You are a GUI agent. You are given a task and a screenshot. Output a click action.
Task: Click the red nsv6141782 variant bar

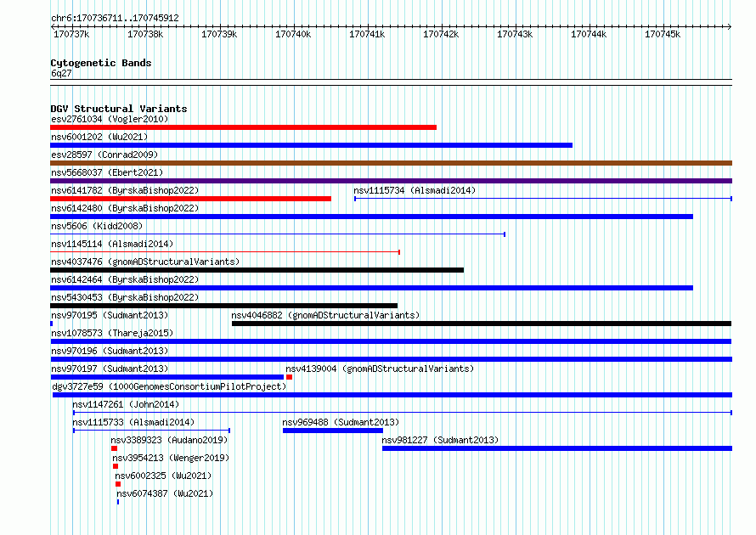point(190,199)
